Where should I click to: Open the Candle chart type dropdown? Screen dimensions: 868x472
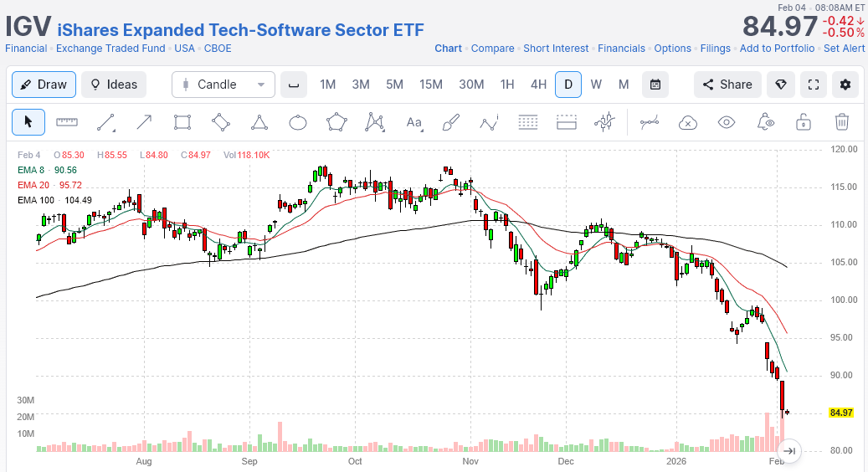223,85
